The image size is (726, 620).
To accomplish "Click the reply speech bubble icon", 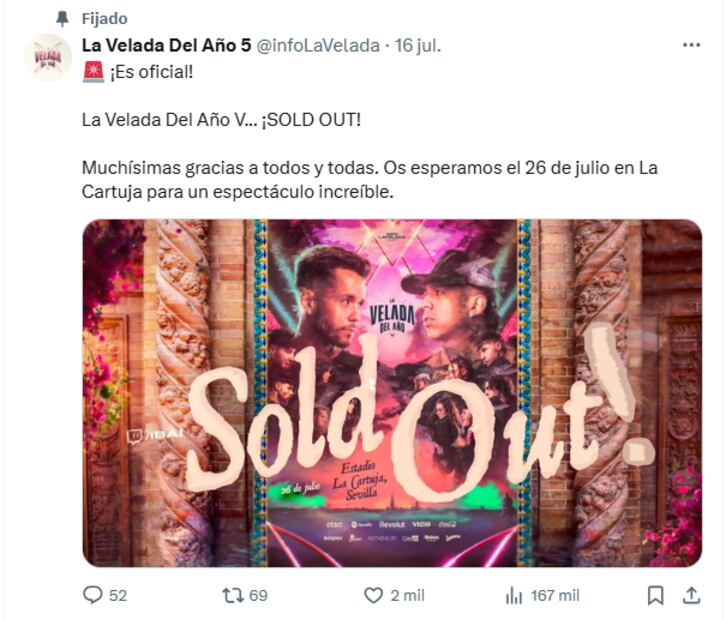I will tap(93, 595).
